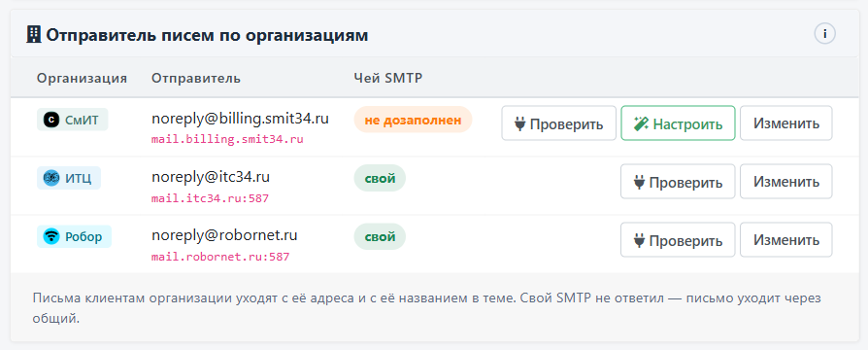Click the 'свой' badge in ИТЦ row

tap(380, 179)
